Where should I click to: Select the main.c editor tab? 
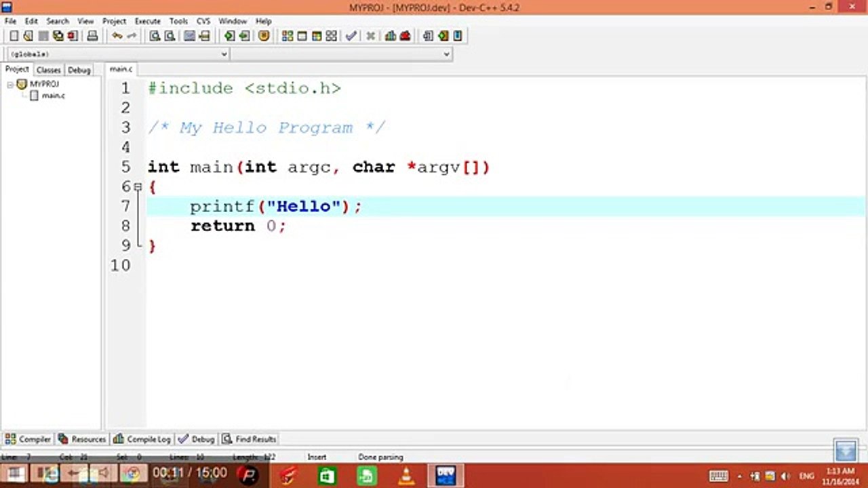[121, 69]
